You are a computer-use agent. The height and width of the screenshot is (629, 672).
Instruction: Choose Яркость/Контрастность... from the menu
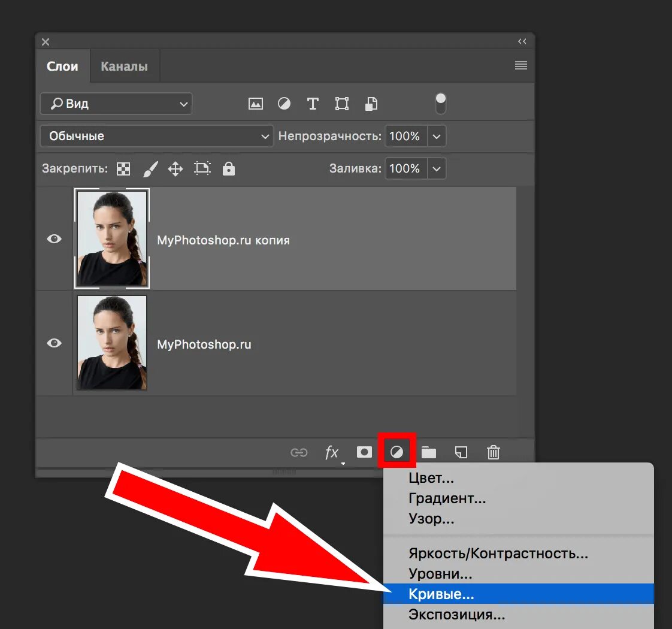coord(518,553)
